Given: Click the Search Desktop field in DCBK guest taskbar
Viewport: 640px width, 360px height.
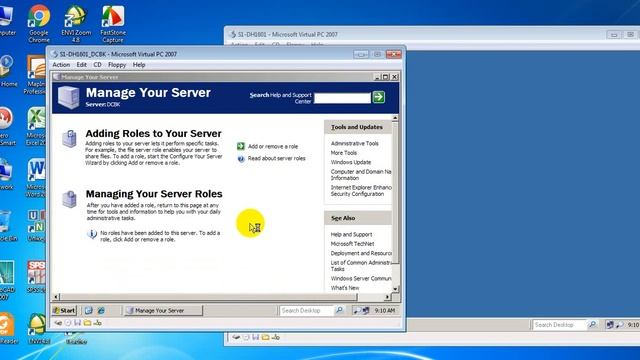Looking at the screenshot, I should (307, 311).
